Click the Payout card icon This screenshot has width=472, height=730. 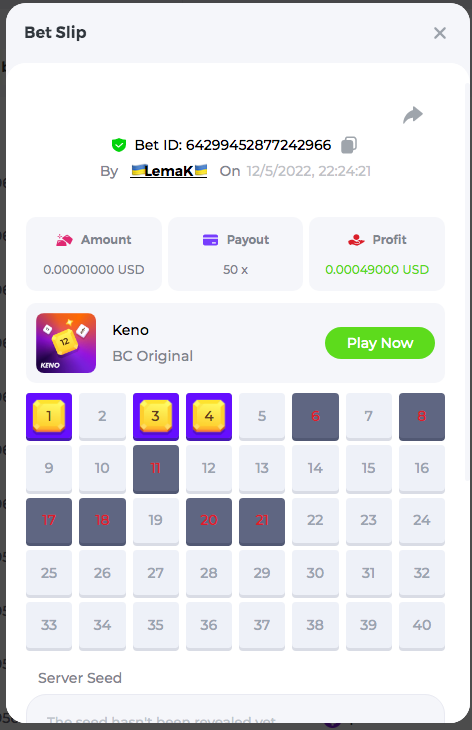coord(210,240)
